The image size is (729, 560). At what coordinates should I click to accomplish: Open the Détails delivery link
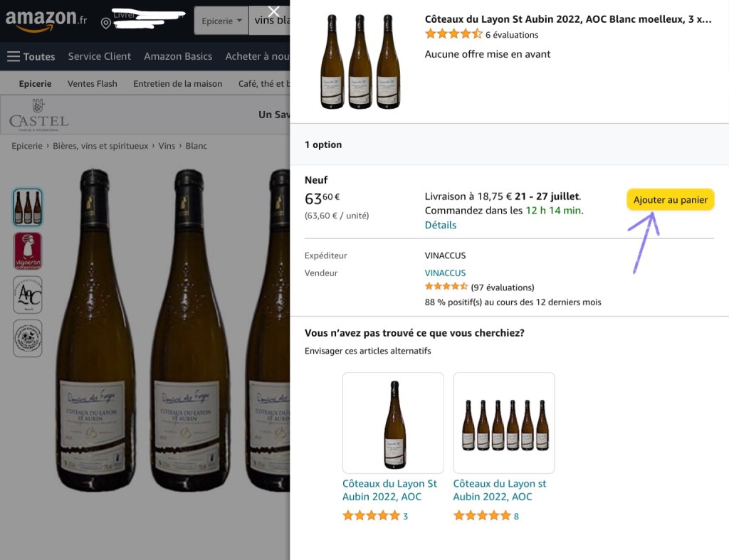pyautogui.click(x=441, y=225)
